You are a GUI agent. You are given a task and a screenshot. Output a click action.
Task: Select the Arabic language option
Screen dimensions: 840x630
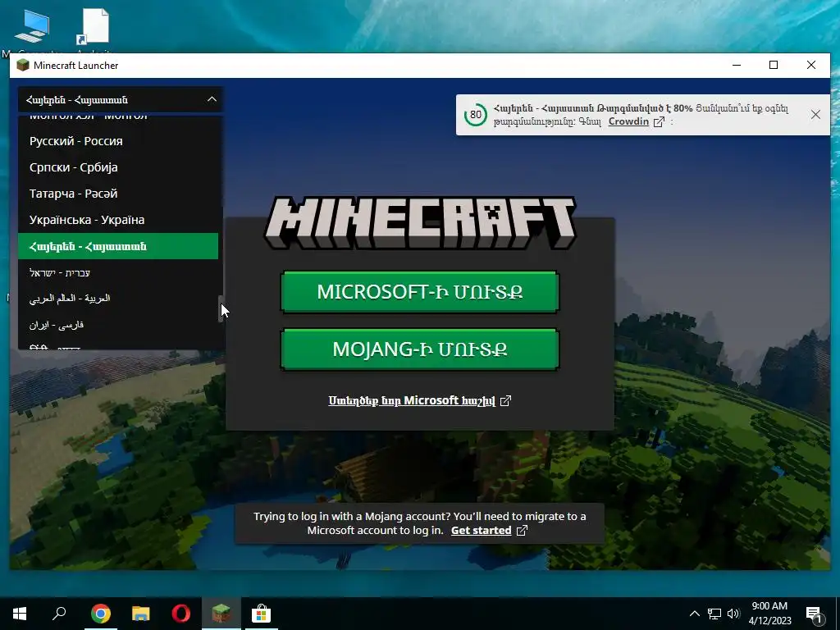pos(118,299)
